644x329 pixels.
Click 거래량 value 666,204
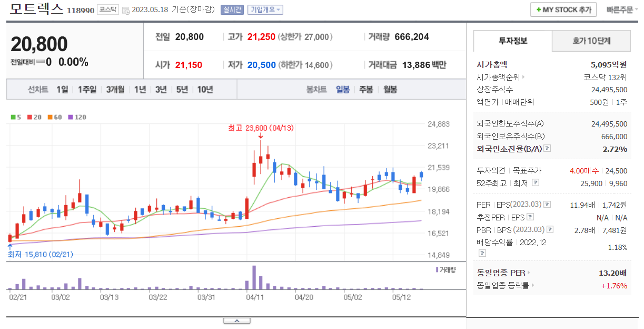pos(412,37)
